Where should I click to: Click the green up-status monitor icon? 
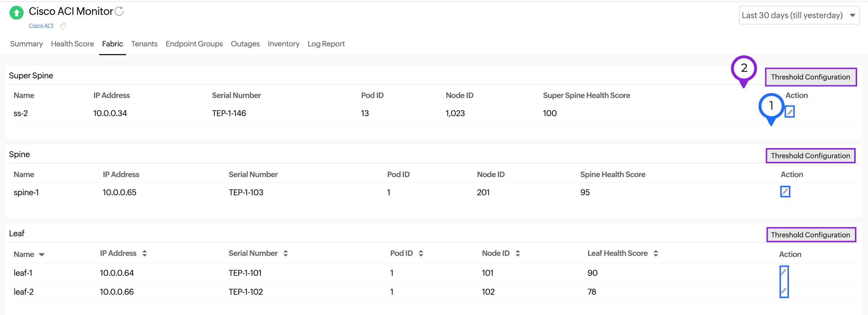point(16,13)
